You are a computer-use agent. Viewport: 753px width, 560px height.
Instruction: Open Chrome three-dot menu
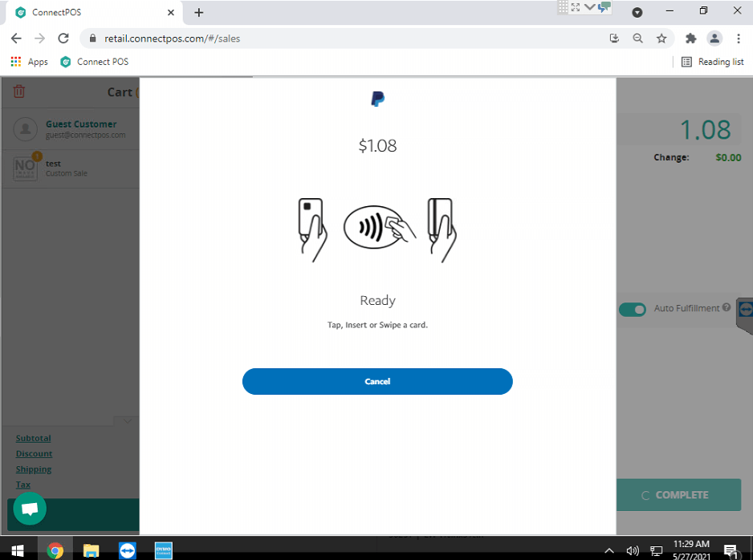(739, 39)
